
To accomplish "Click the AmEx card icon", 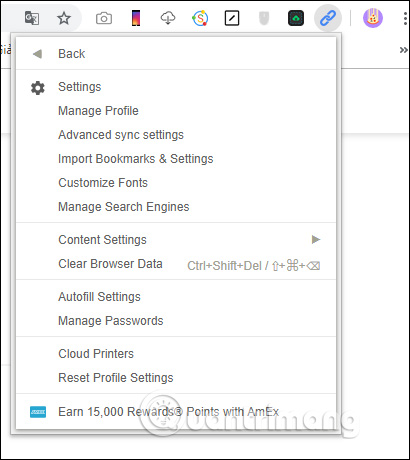I will pyautogui.click(x=38, y=412).
